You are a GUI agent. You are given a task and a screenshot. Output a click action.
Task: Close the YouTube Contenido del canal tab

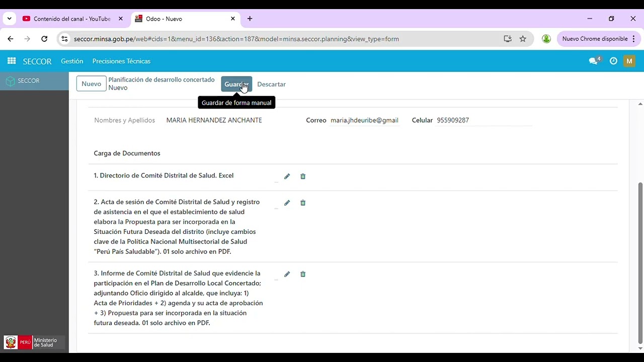pyautogui.click(x=121, y=19)
